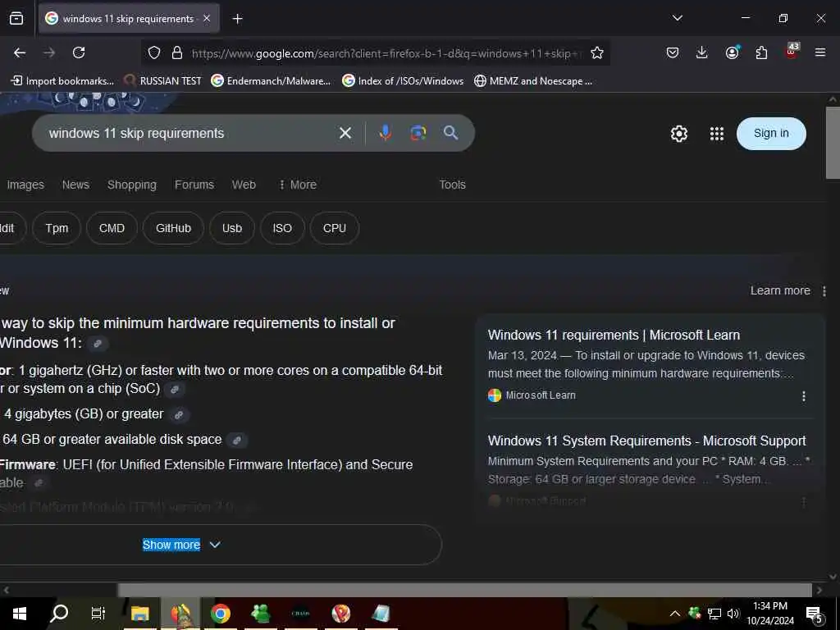Open search Tools options
The height and width of the screenshot is (630, 840).
click(x=452, y=185)
